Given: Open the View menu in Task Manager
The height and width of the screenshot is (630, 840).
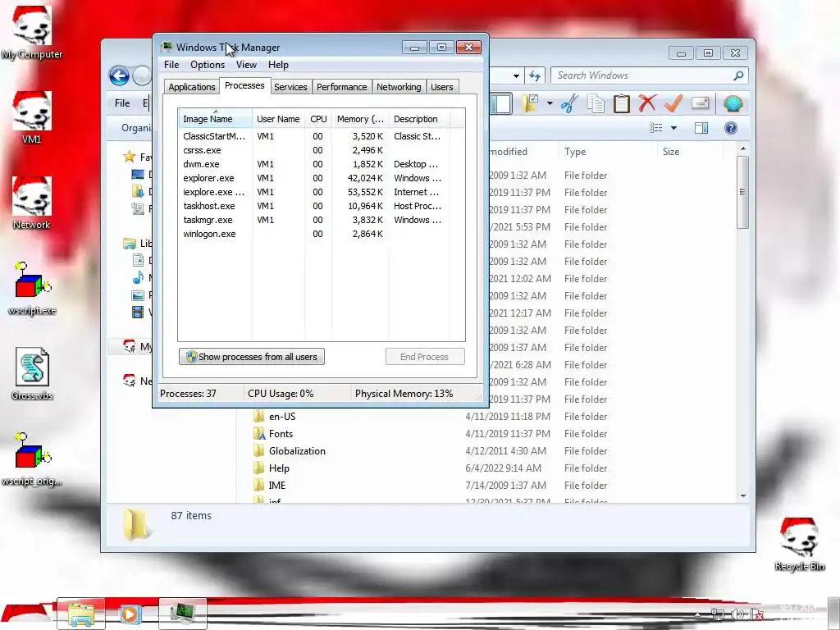Looking at the screenshot, I should pyautogui.click(x=246, y=65).
